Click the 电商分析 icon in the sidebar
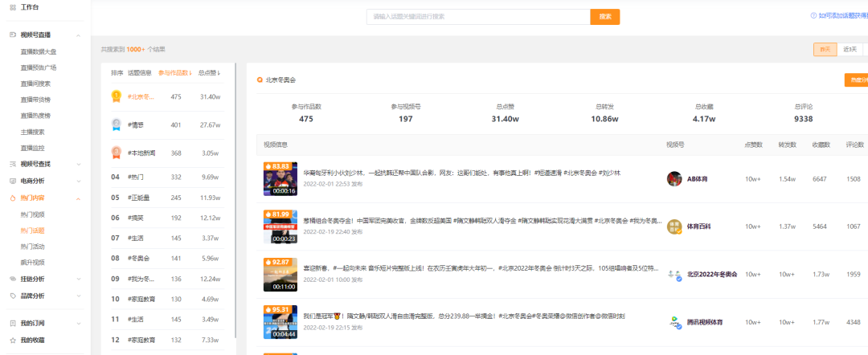 coord(12,181)
